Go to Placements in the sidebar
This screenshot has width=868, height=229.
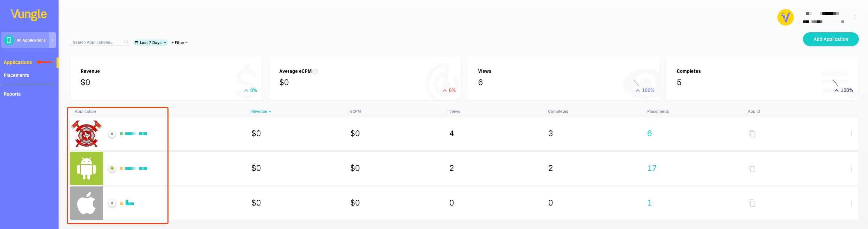click(16, 75)
